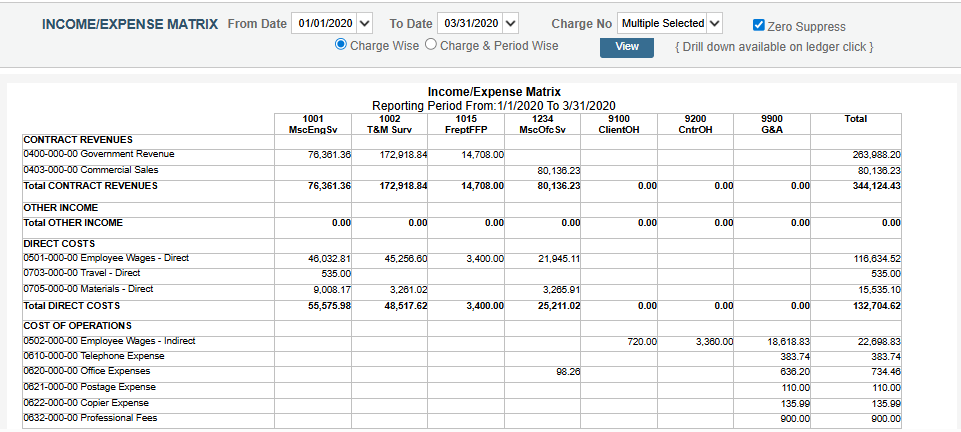Select the Charge Wise radio option

[x=341, y=45]
